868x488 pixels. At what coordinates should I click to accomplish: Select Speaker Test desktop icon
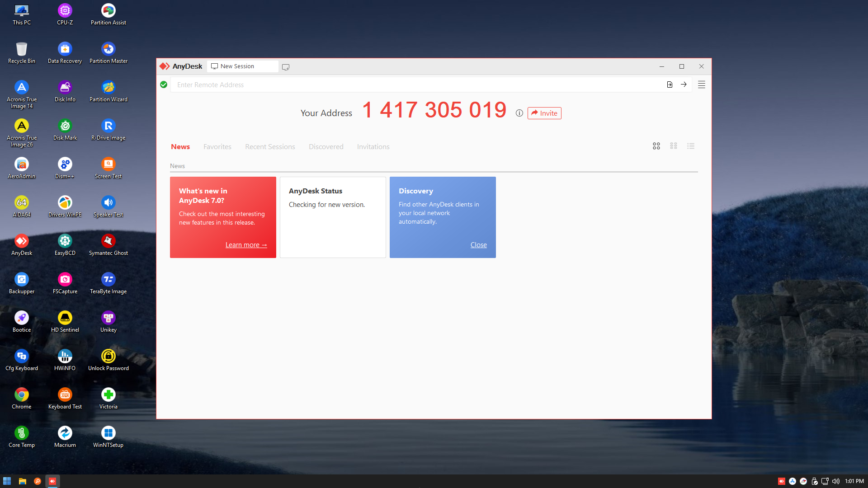pos(108,206)
